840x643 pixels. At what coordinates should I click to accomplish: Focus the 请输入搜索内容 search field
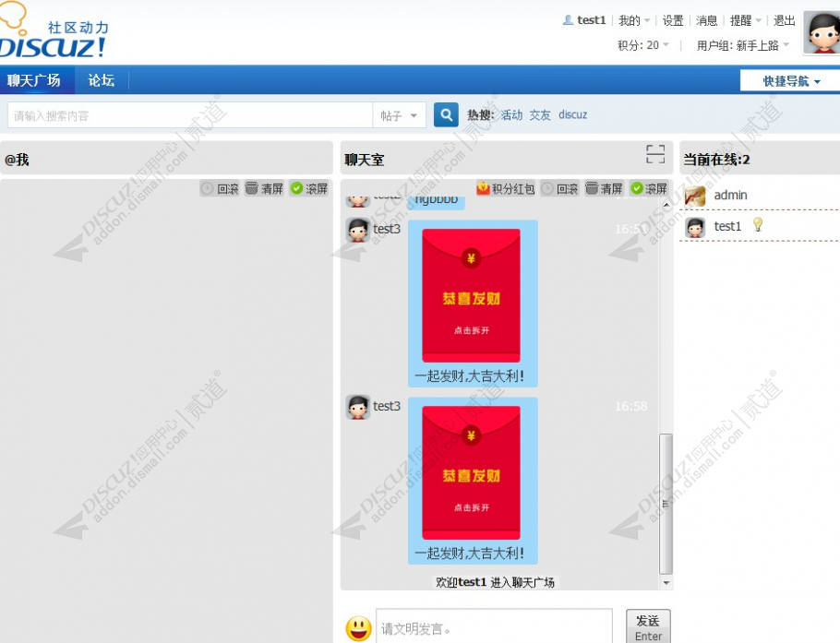click(190, 115)
